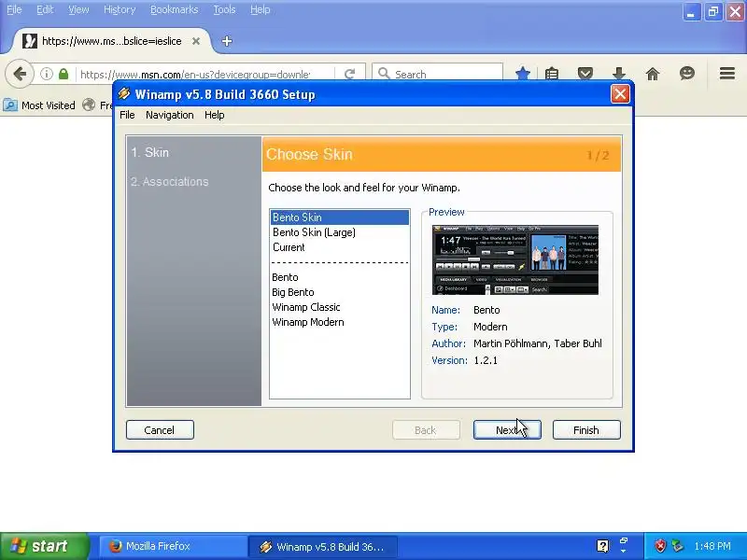Image resolution: width=747 pixels, height=560 pixels.
Task: Click the Firefox Search field
Action: tap(437, 74)
